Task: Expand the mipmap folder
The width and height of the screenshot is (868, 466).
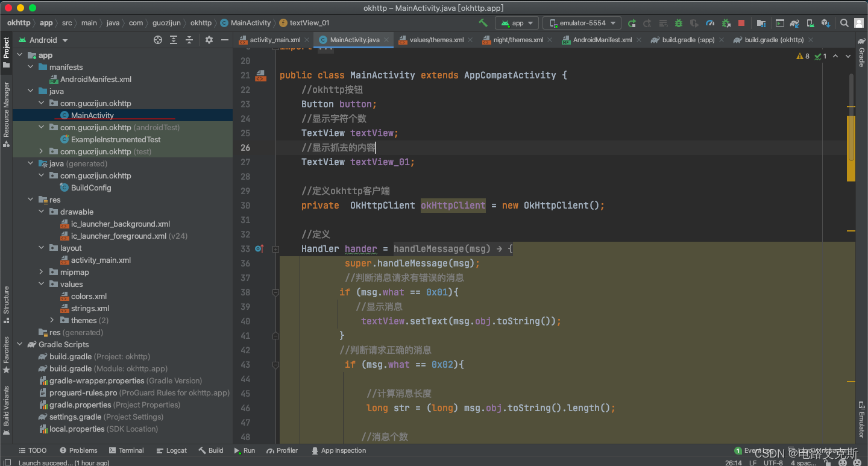Action: [41, 272]
